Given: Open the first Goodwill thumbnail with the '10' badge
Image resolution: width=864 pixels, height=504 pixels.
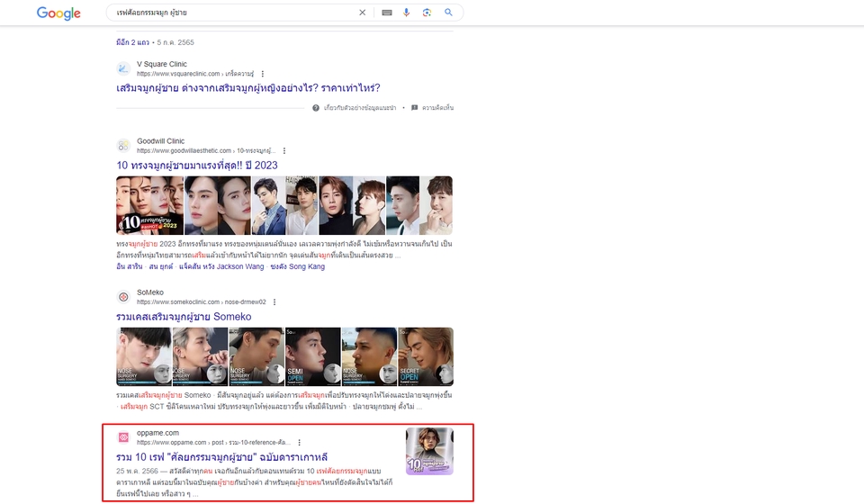Looking at the screenshot, I should (149, 205).
